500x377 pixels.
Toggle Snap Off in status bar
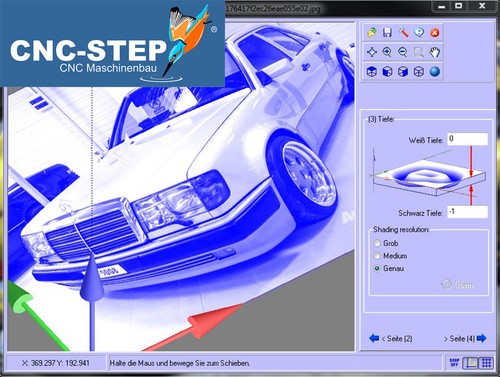[x=454, y=363]
